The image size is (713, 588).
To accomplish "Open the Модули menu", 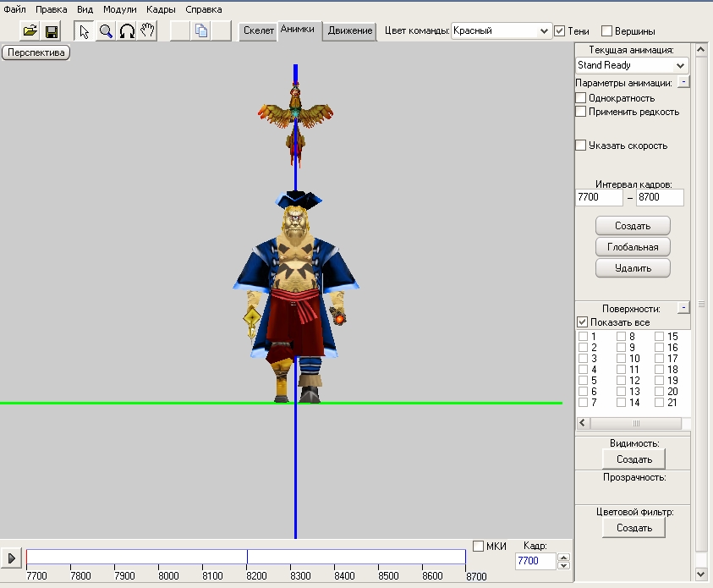I will coord(119,9).
